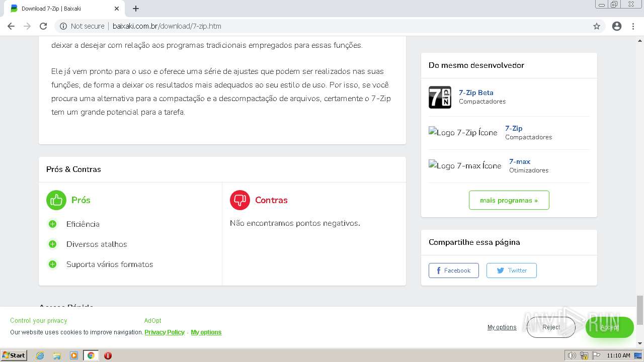Click the system tray network icon
The width and height of the screenshot is (644, 362).
584,355
